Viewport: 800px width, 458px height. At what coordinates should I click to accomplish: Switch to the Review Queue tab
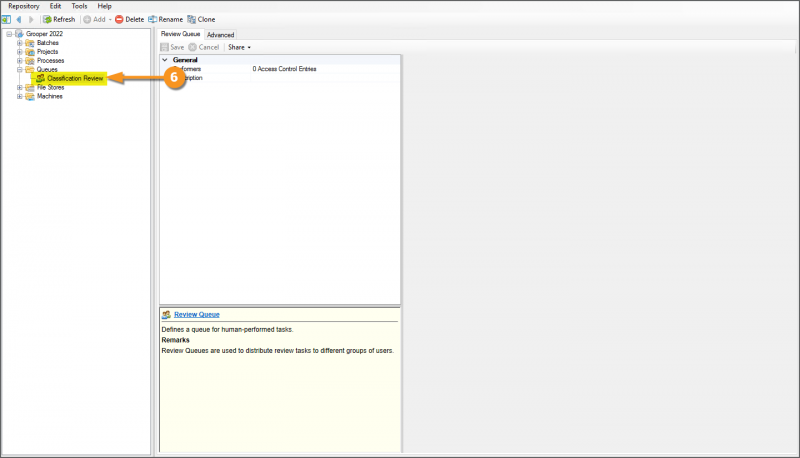tap(181, 34)
